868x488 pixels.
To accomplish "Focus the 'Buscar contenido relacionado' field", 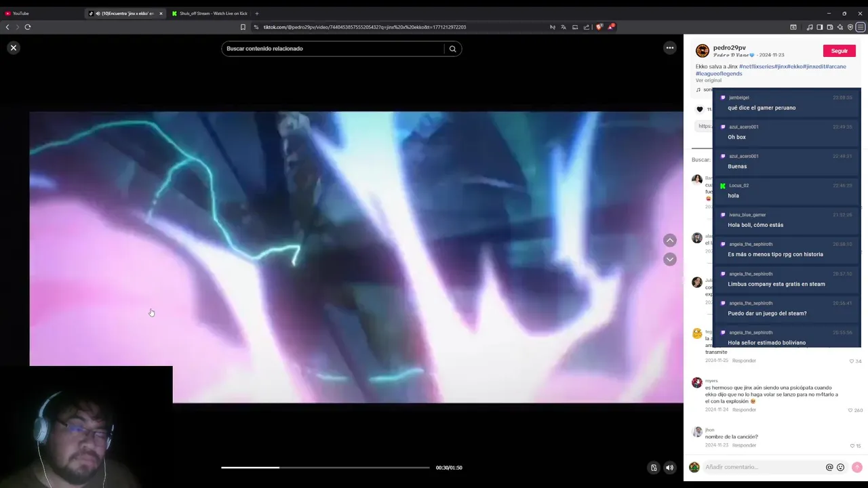I will click(332, 49).
